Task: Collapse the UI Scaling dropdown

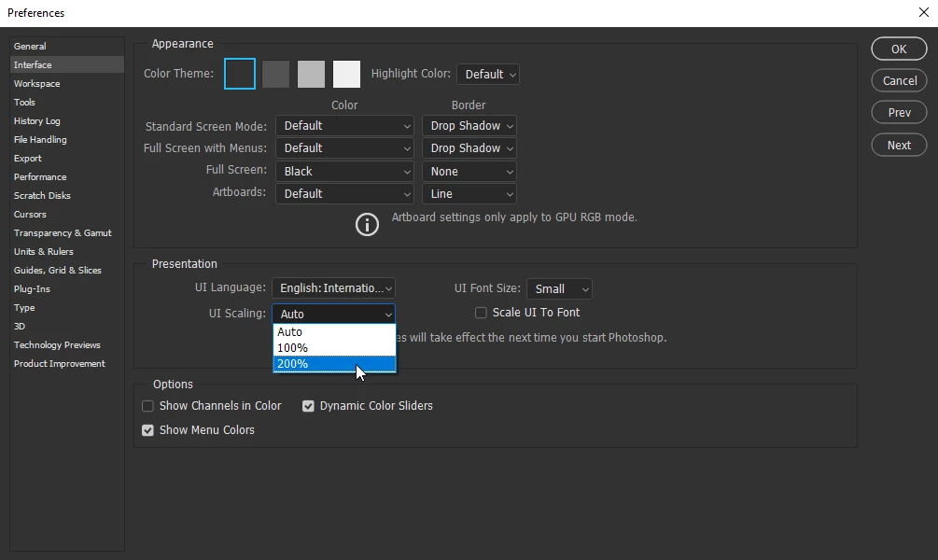Action: (334, 314)
